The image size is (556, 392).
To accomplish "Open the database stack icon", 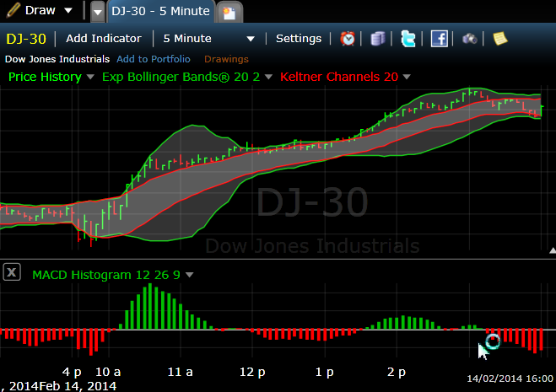I will click(x=378, y=38).
